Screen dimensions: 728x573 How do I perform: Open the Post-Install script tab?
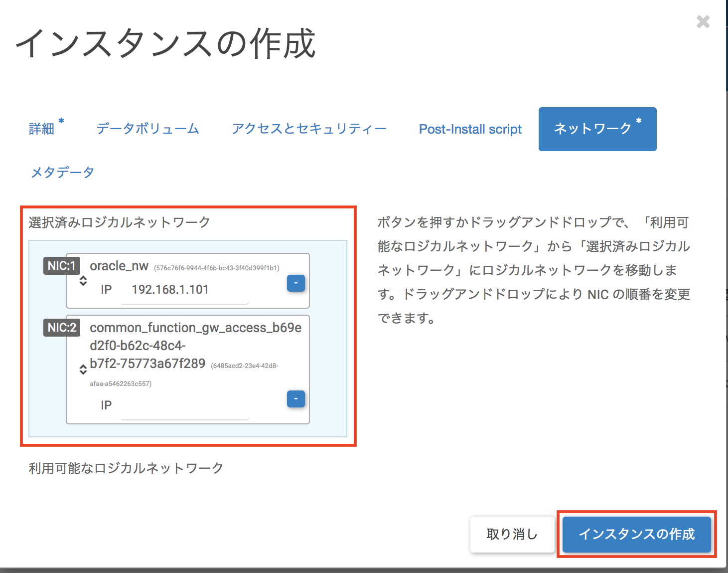[470, 129]
